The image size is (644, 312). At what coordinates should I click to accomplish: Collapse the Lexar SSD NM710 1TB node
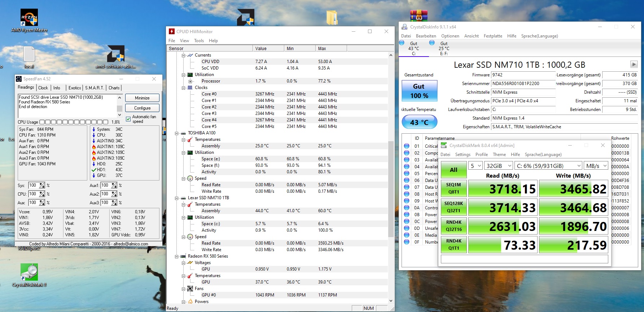coord(177,198)
